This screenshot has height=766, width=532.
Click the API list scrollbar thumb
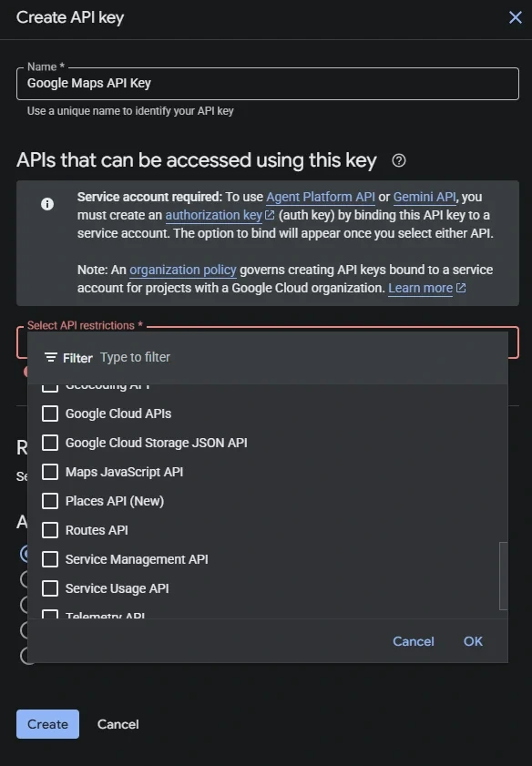click(503, 576)
